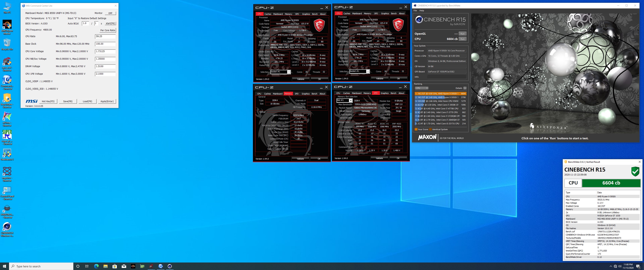Show hidden system tray icons
The image size is (644, 270).
tap(611, 266)
